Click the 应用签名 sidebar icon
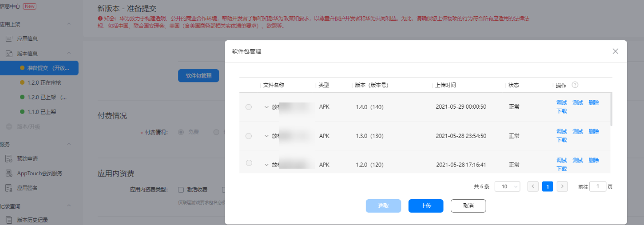The image size is (644, 225). (9, 187)
